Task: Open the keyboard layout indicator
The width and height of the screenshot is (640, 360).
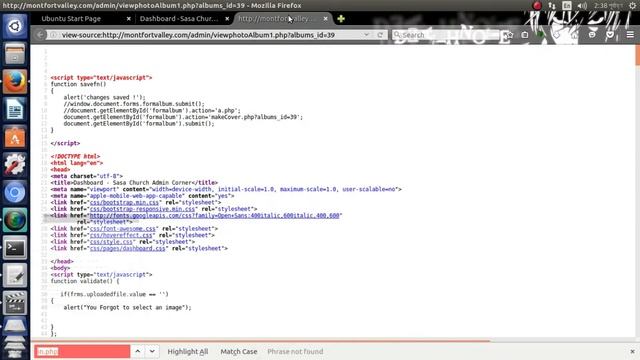Action: [x=567, y=5]
